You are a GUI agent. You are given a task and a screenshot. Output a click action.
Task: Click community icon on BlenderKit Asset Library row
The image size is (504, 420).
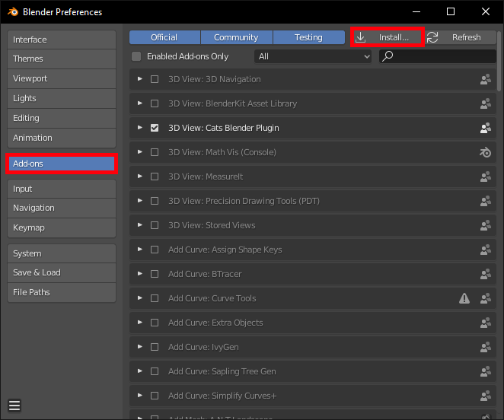tap(486, 103)
